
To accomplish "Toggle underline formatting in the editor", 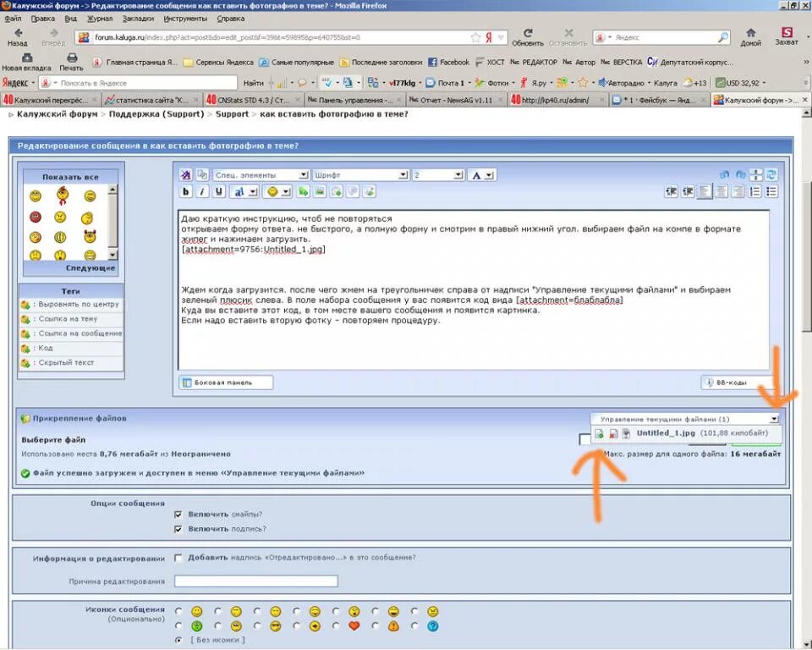I will (219, 192).
